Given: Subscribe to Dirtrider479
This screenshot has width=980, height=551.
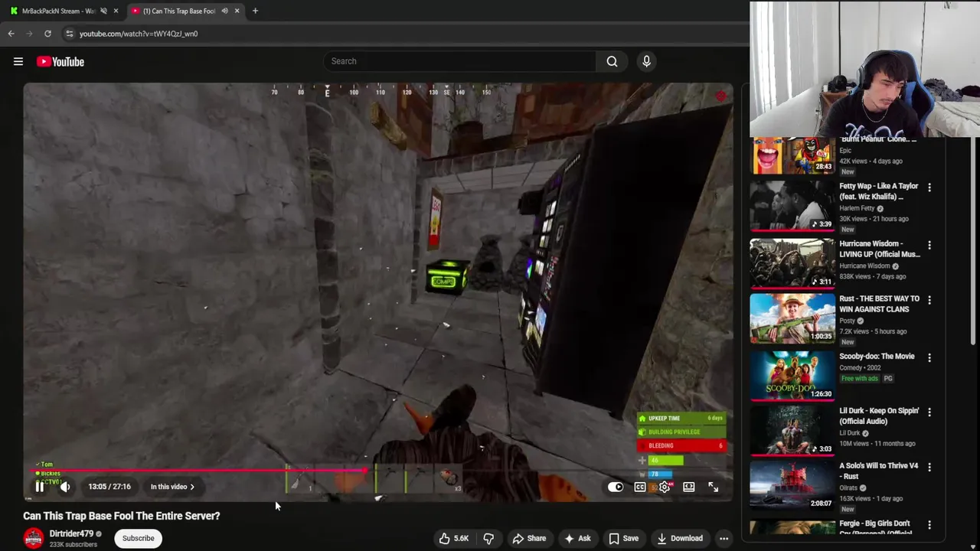Looking at the screenshot, I should [x=138, y=538].
